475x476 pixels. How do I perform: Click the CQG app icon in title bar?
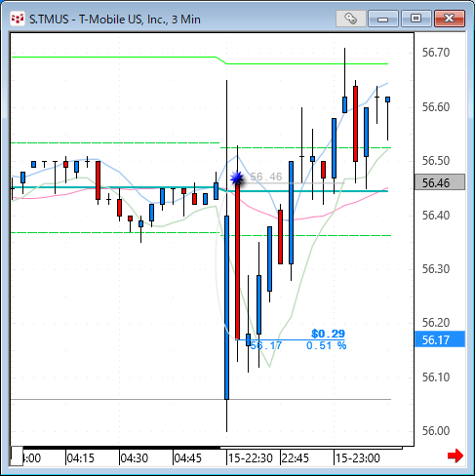[18, 19]
